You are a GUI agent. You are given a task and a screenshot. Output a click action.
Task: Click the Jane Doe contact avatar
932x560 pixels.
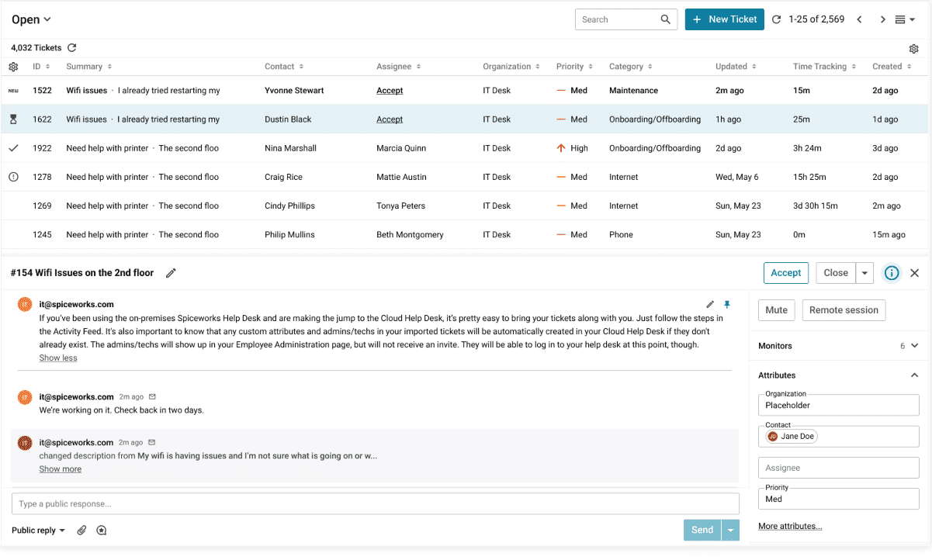[x=773, y=437]
